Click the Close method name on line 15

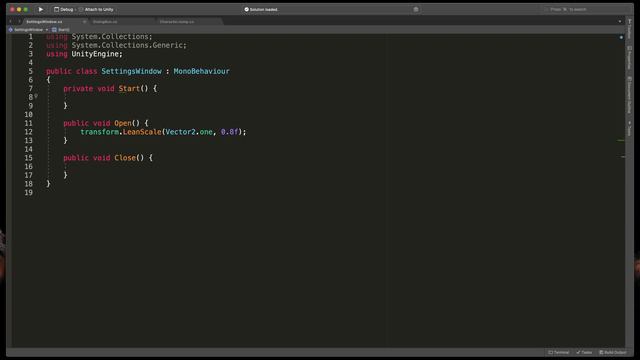pyautogui.click(x=125, y=158)
